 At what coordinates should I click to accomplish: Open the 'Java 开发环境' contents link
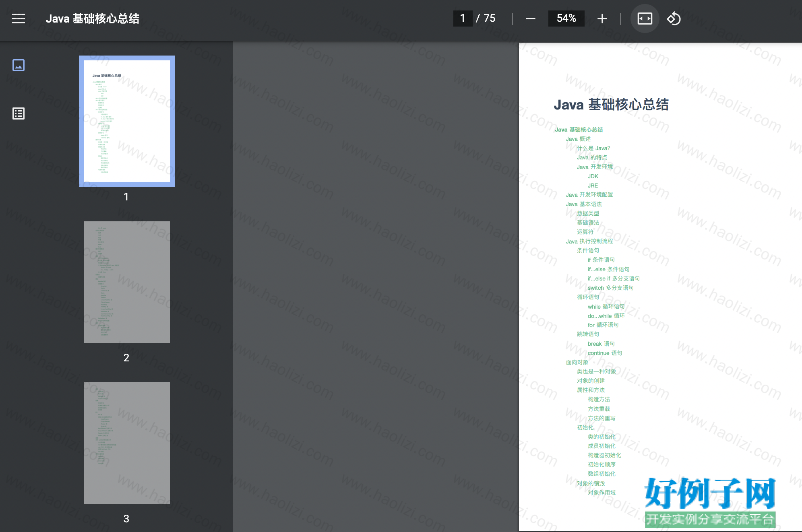click(x=595, y=167)
